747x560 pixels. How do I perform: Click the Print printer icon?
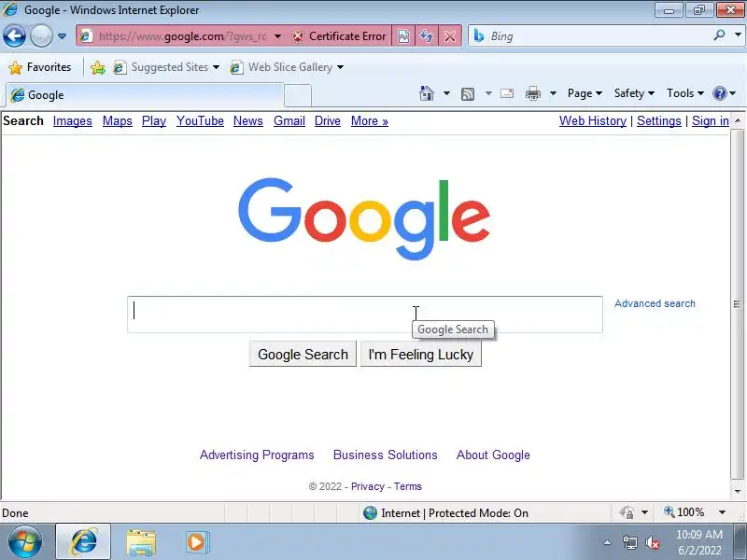(x=532, y=93)
